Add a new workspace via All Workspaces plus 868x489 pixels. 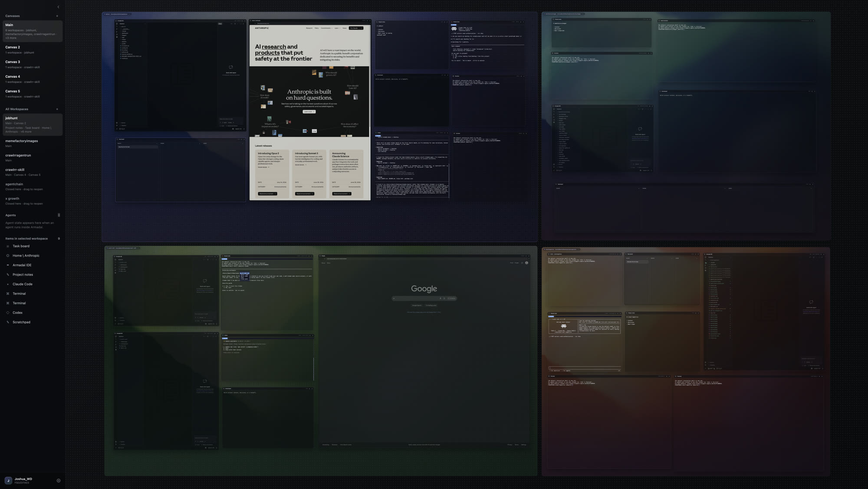(57, 109)
